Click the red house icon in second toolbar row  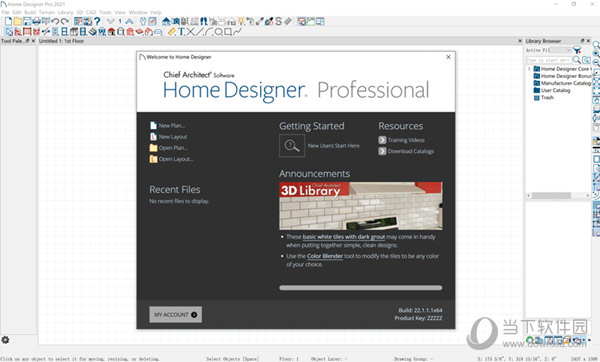(x=111, y=31)
